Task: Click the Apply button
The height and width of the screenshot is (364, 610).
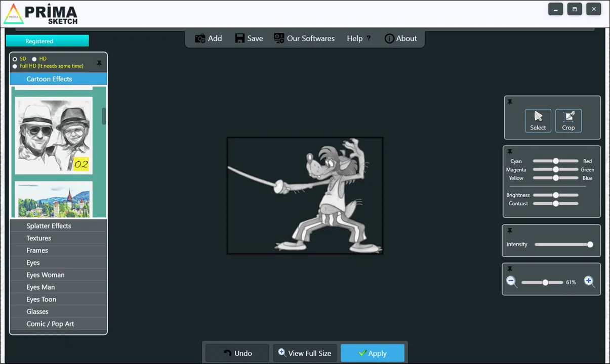Action: [373, 353]
